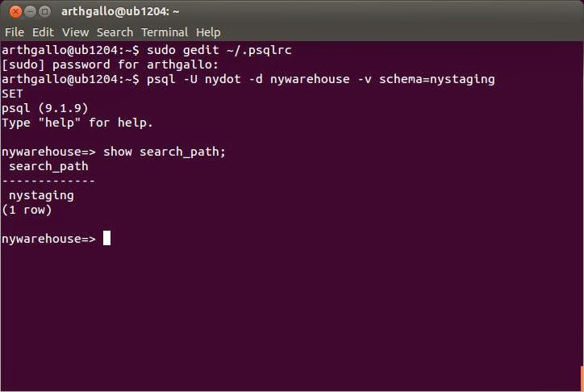Screen dimensions: 584x392
Task: Click the nystaging result row
Action: [x=41, y=195]
